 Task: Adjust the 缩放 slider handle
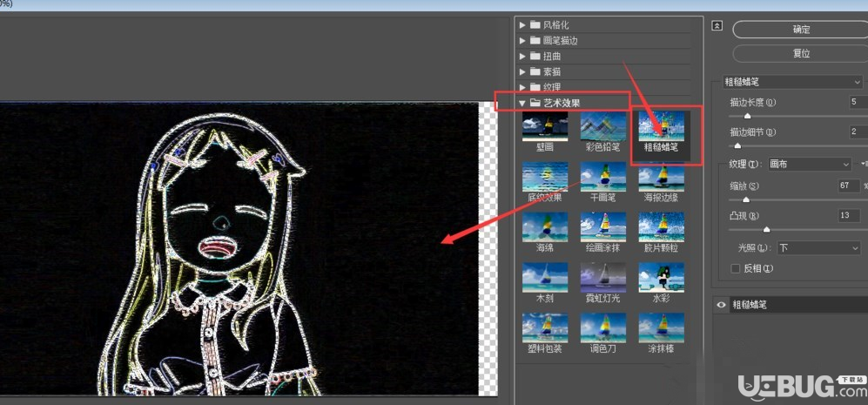point(745,199)
